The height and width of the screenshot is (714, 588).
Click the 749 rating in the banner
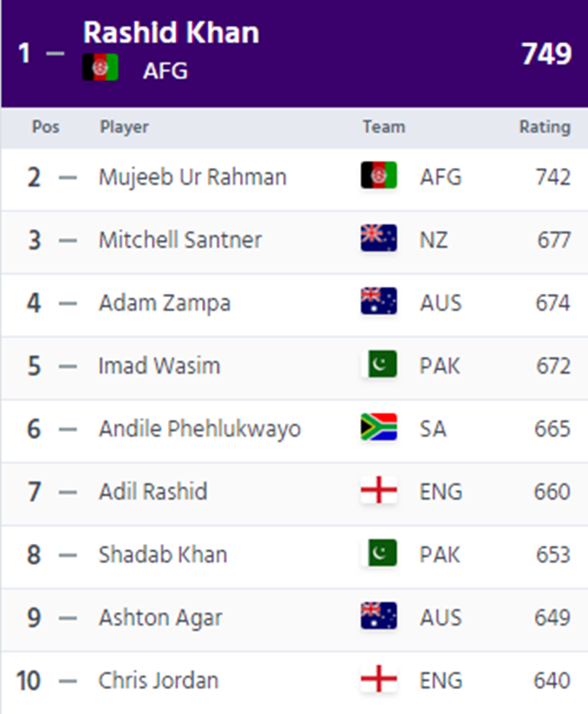point(546,54)
